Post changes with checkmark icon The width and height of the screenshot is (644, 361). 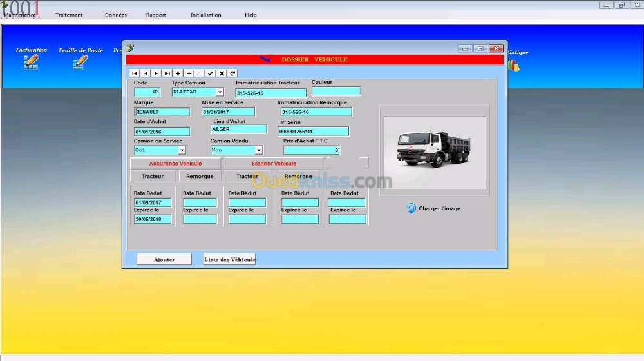point(211,73)
